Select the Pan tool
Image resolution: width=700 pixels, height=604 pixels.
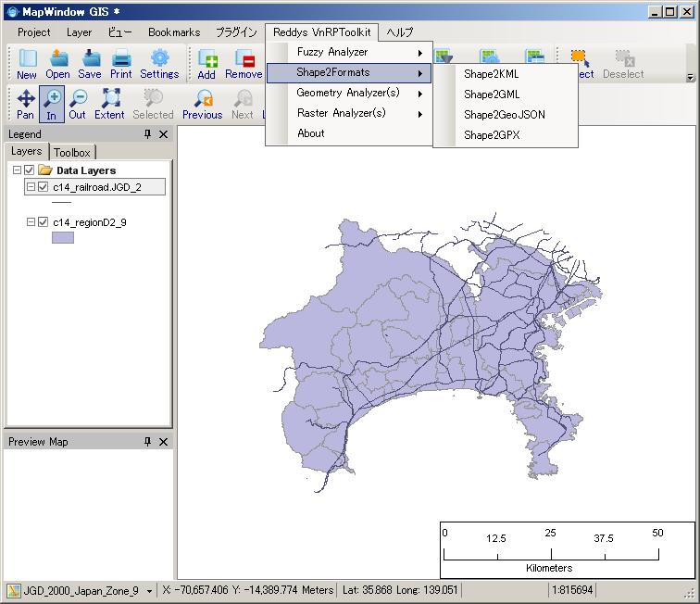tap(26, 103)
